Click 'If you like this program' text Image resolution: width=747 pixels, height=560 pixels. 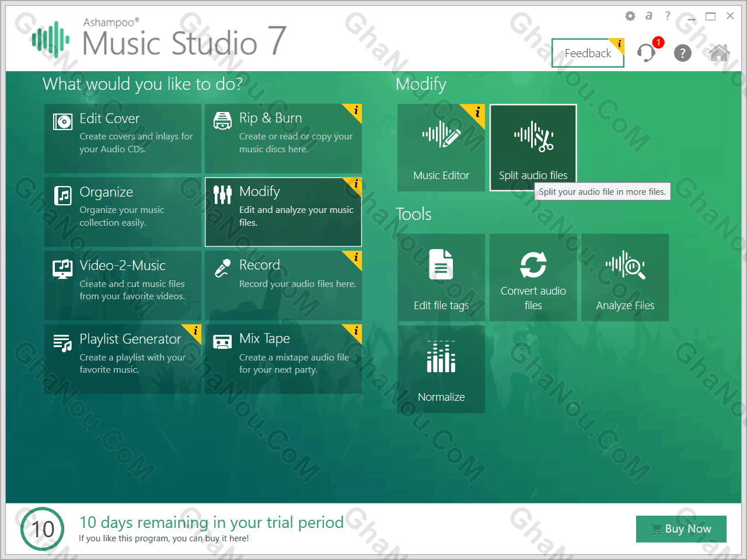pyautogui.click(x=164, y=538)
